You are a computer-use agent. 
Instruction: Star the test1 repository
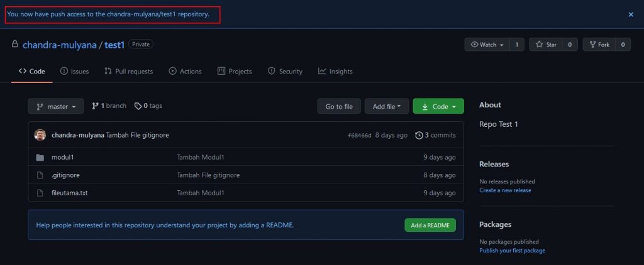pyautogui.click(x=545, y=45)
